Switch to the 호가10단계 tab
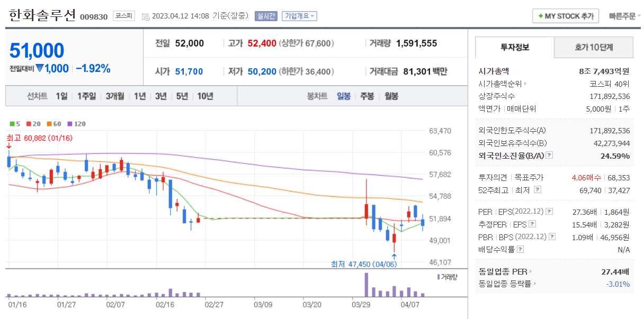Screen dimensions: 644x319 click(594, 47)
